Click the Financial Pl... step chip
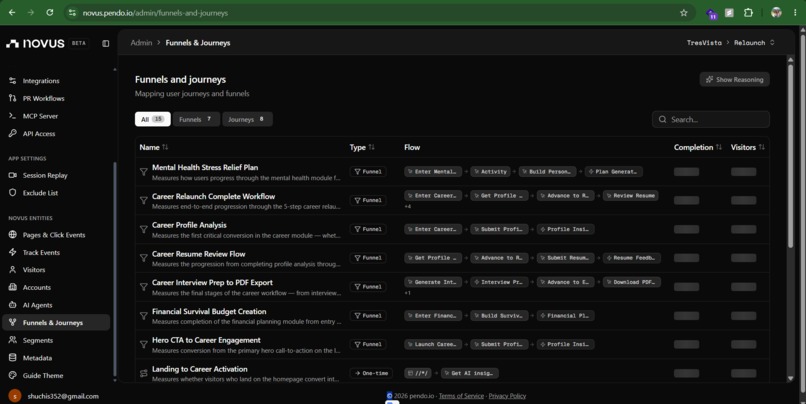 (x=565, y=316)
